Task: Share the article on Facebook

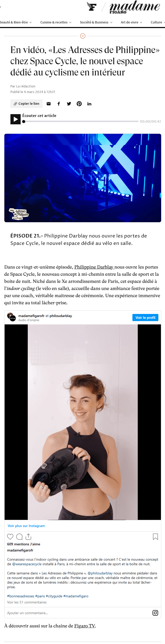Action: pos(59,104)
